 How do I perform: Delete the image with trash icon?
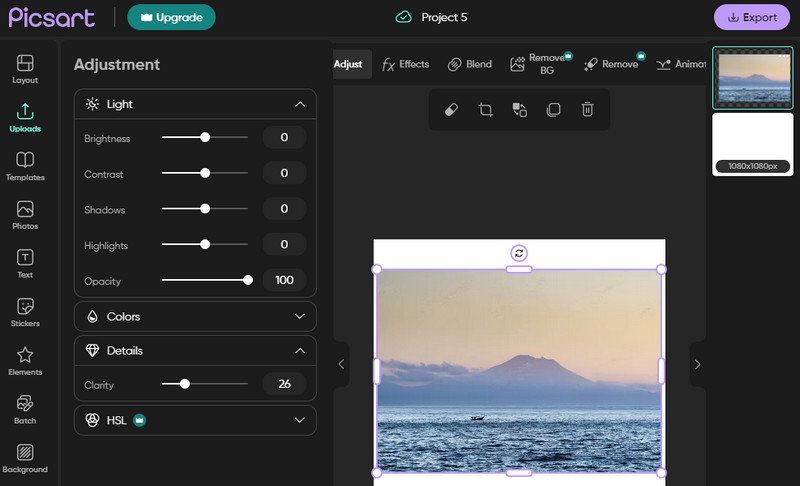coord(588,110)
